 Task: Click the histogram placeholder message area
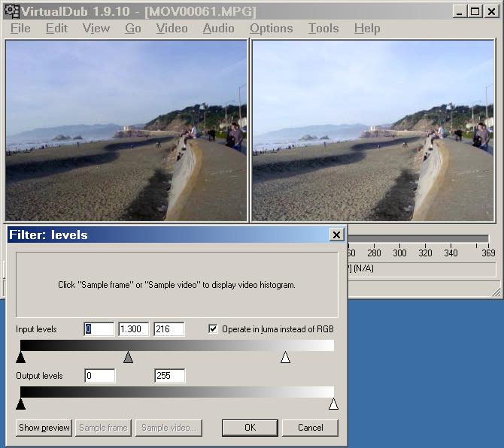[177, 285]
